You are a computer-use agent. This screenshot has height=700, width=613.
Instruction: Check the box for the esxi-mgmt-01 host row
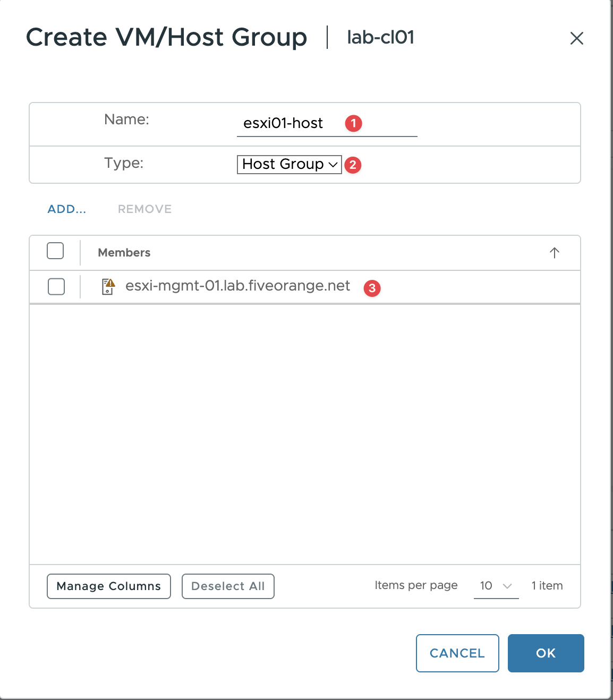pos(56,287)
